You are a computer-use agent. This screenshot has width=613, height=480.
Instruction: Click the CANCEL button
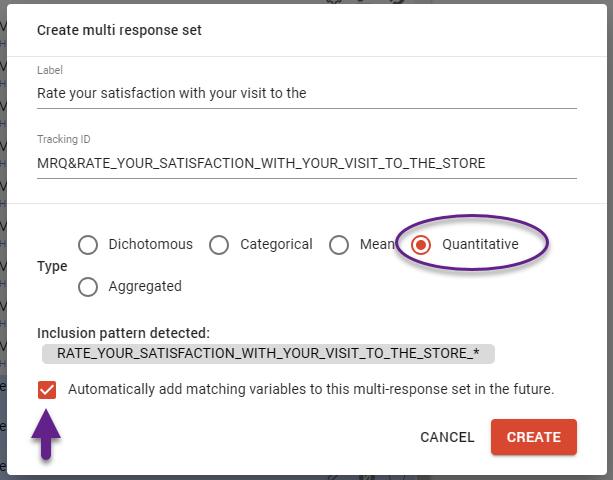pos(447,437)
